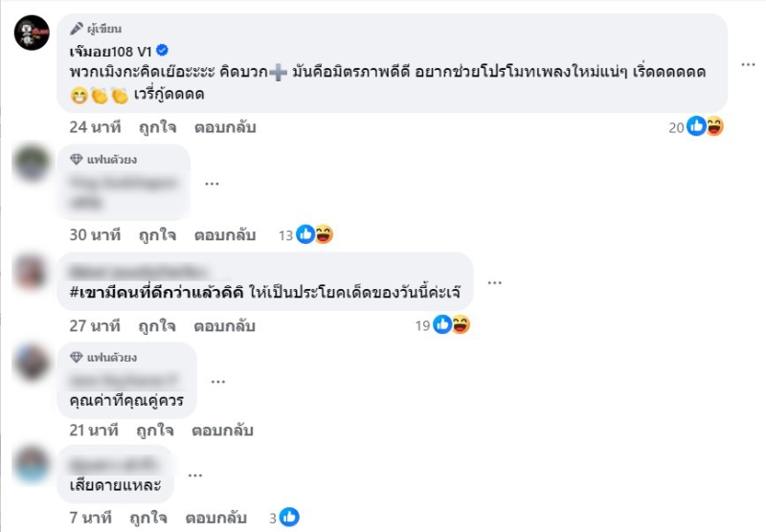
Task: Open the เจ๊มอย108 V1 author profile picture
Action: point(32,33)
